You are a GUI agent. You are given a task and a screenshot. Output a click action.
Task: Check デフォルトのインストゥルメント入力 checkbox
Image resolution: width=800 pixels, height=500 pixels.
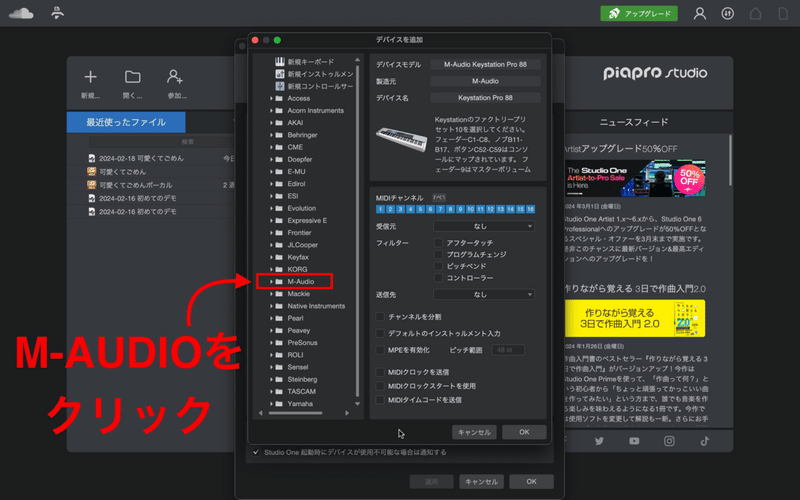(x=380, y=333)
